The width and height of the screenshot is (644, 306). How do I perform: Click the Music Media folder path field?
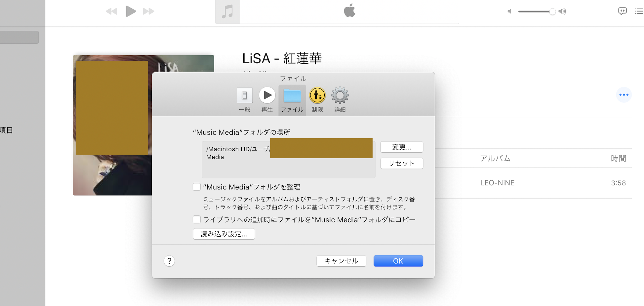pos(289,160)
